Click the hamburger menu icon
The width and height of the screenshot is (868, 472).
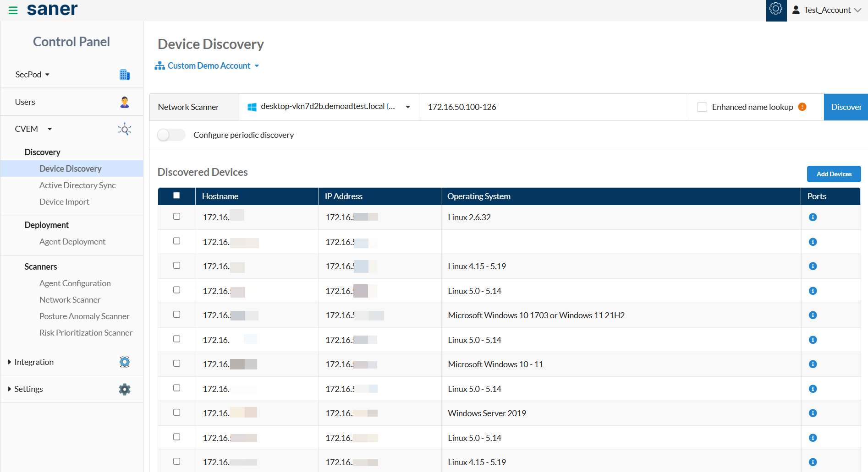click(13, 10)
